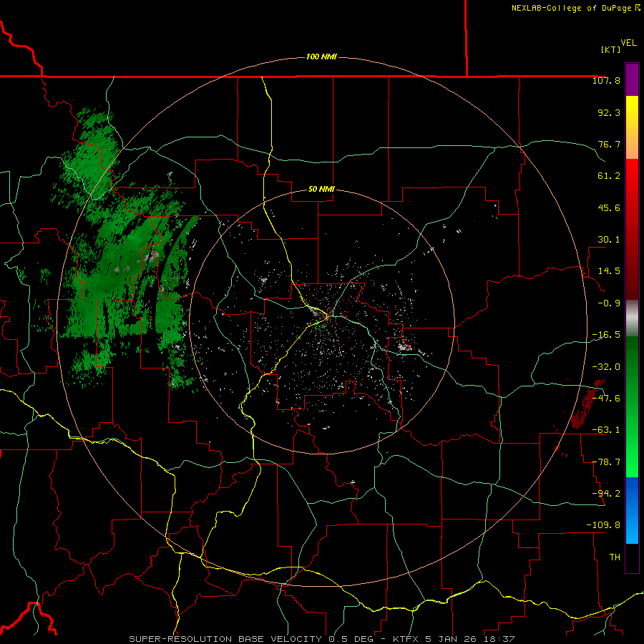Click the -94.2 legend value

click(606, 494)
